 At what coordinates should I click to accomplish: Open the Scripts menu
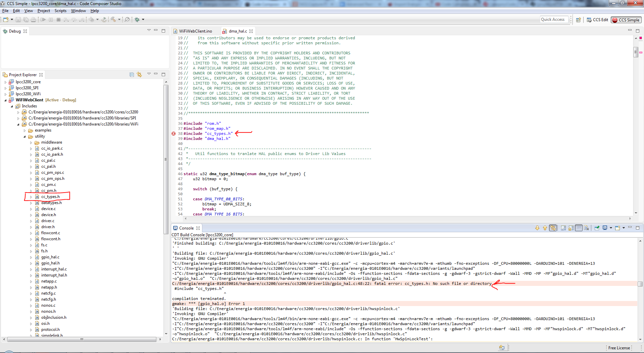(x=60, y=11)
